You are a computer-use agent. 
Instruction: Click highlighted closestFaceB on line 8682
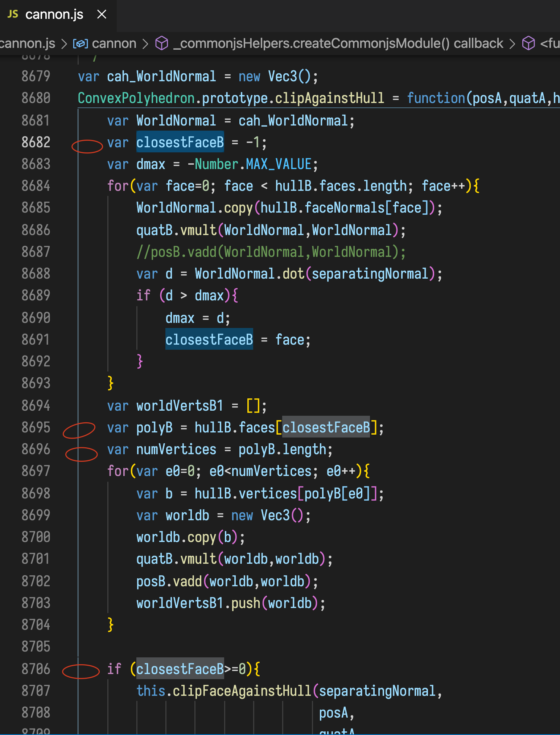[180, 142]
